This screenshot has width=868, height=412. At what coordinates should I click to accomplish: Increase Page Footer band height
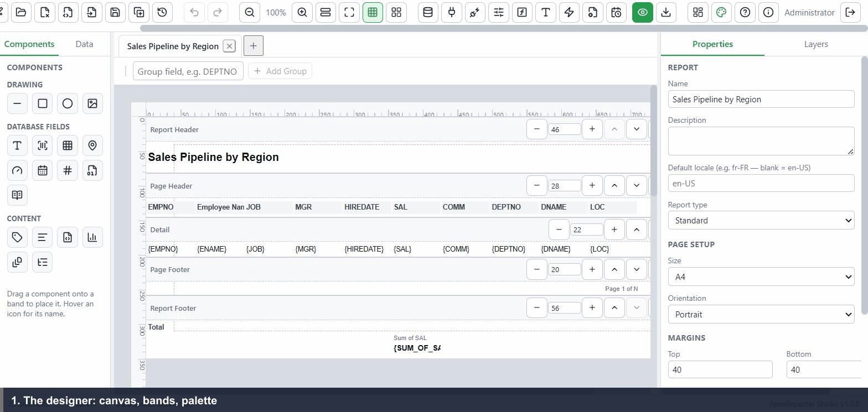pyautogui.click(x=592, y=269)
